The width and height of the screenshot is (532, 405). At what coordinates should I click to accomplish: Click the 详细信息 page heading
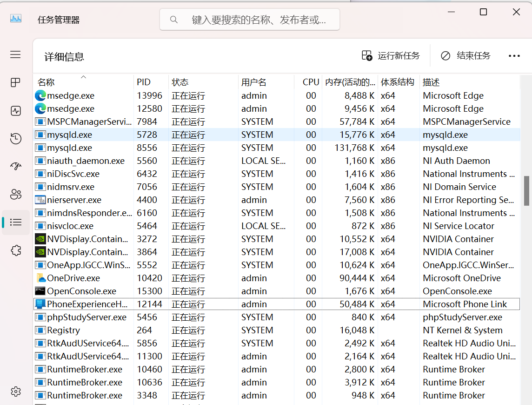pyautogui.click(x=64, y=57)
